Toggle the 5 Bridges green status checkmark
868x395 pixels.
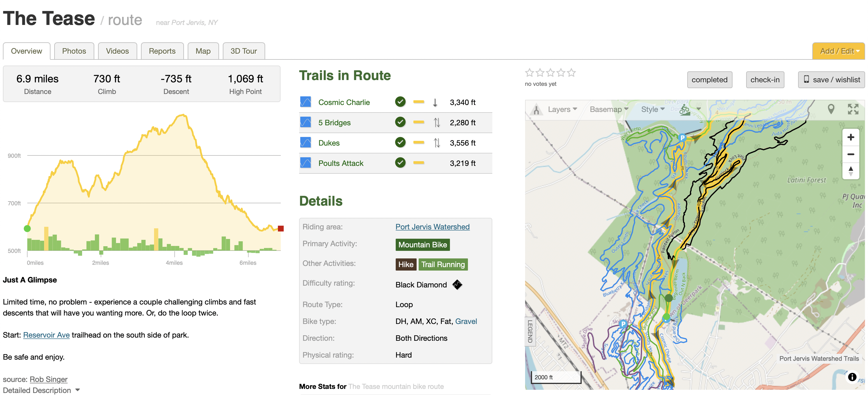[x=400, y=122]
